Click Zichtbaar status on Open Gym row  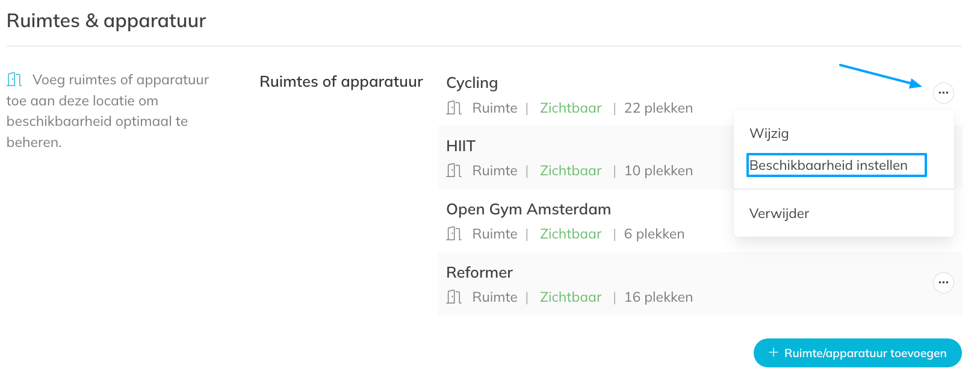pyautogui.click(x=571, y=234)
